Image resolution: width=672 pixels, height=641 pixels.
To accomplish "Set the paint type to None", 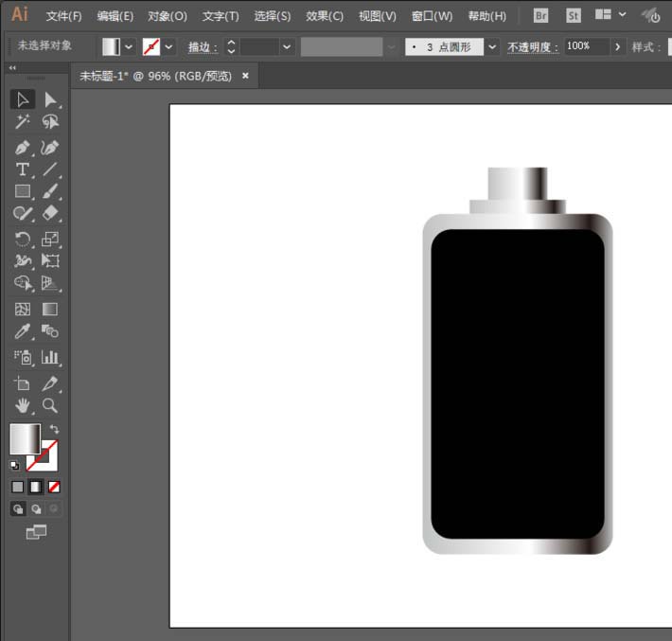I will click(x=54, y=487).
